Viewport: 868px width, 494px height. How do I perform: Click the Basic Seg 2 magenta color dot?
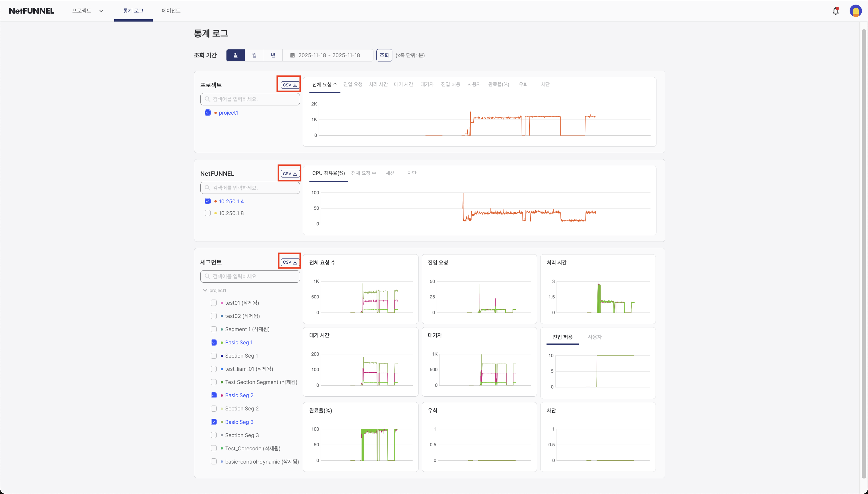[222, 395]
